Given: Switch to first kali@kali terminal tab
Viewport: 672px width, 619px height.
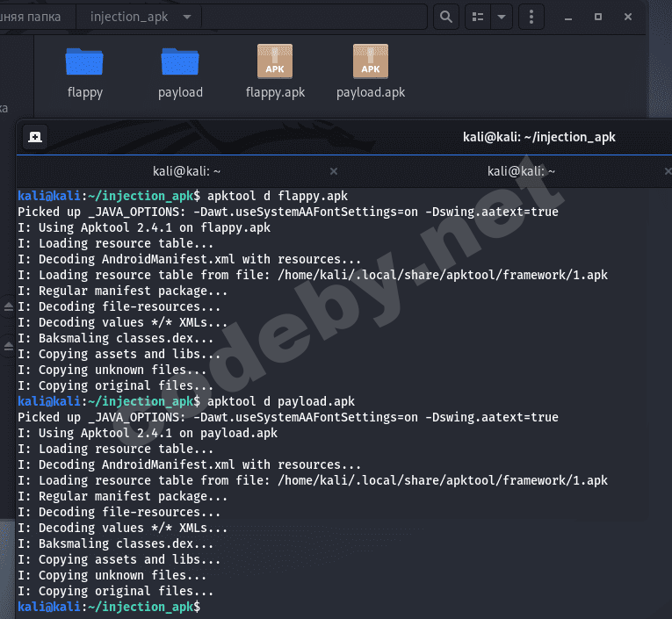Looking at the screenshot, I should tap(186, 171).
